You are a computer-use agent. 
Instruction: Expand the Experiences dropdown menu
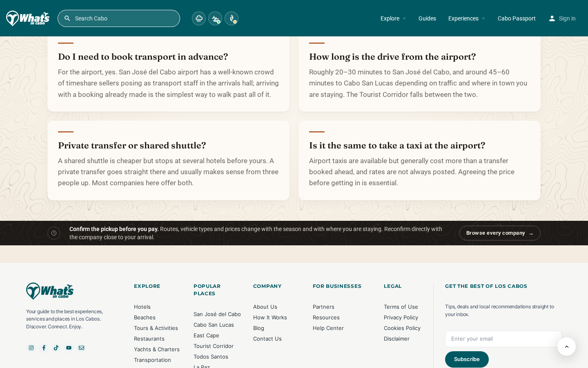click(467, 18)
